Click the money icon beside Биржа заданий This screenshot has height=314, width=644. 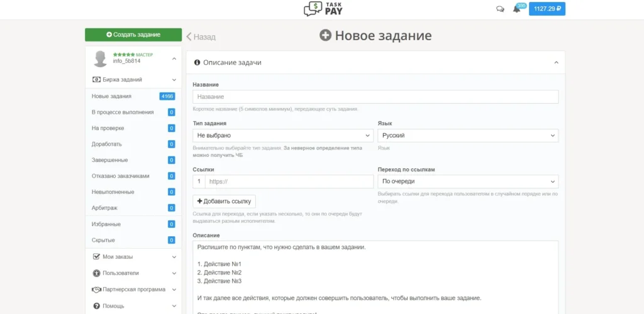pos(96,80)
